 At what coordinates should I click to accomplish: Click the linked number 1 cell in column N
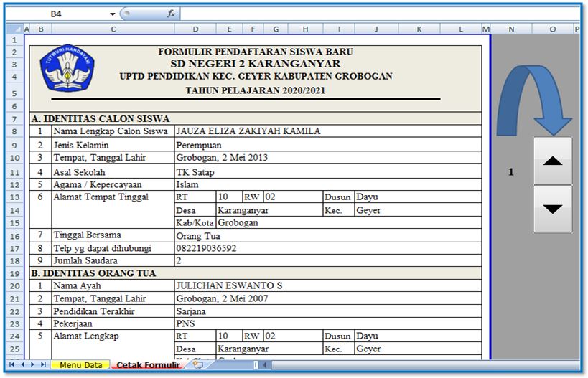tap(510, 172)
